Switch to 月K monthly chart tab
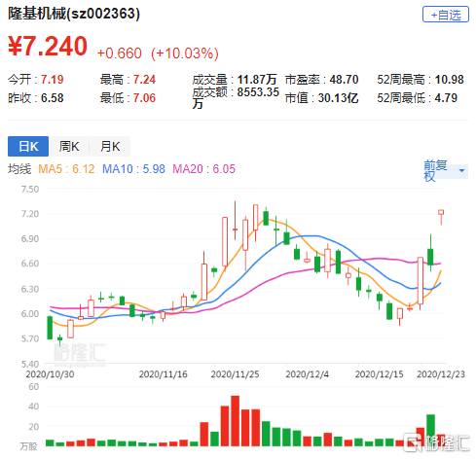The image size is (476, 459). 110,147
